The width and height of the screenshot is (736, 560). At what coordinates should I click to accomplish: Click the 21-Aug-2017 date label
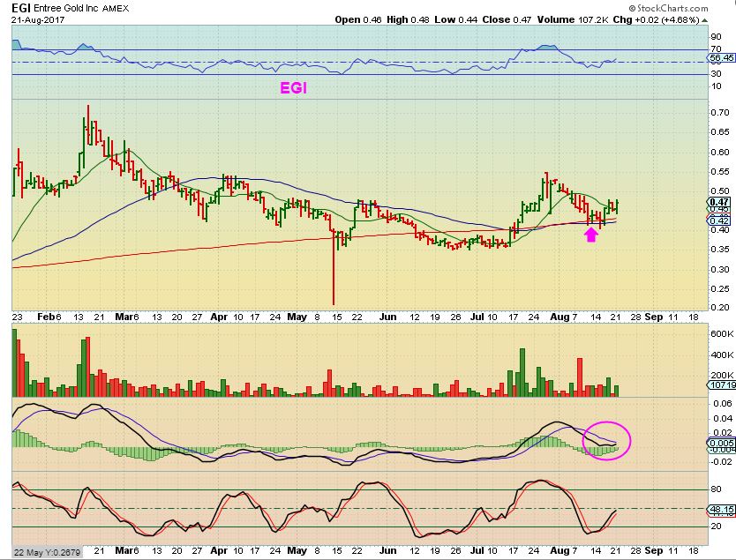coord(39,19)
